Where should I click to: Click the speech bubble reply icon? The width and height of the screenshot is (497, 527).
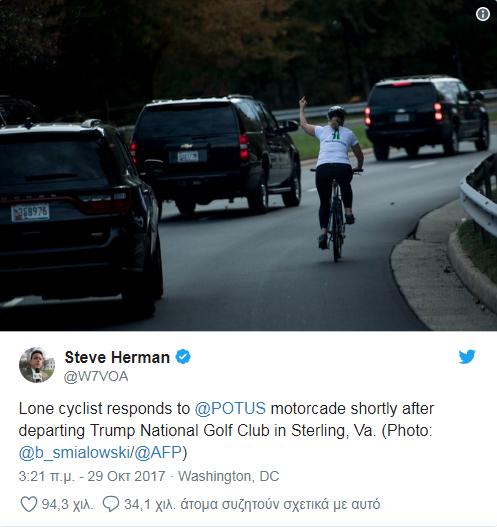111,504
